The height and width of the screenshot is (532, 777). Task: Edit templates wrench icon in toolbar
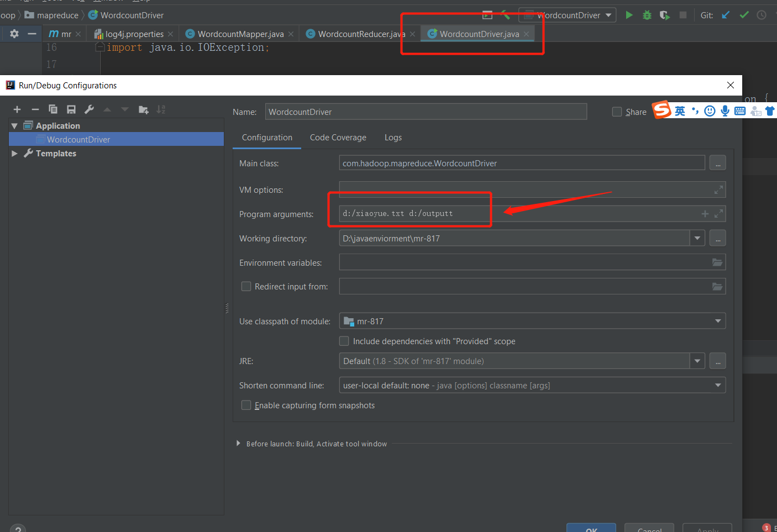pos(89,109)
